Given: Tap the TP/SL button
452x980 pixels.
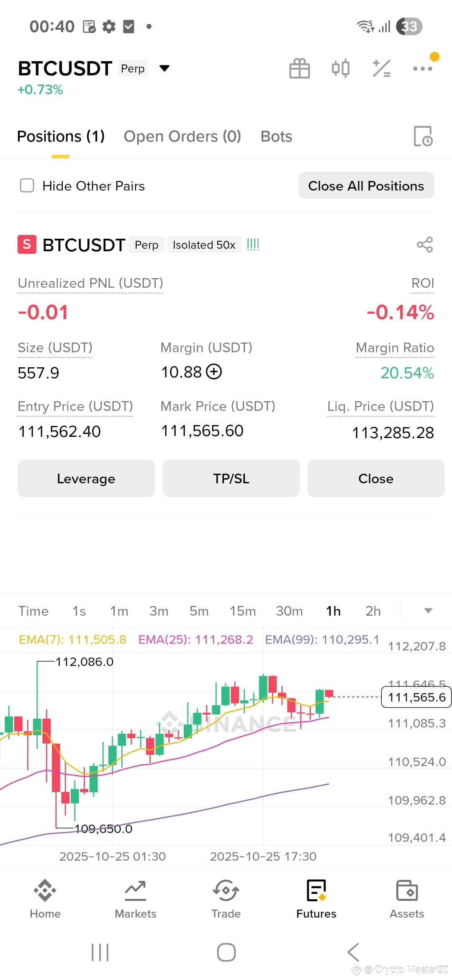Looking at the screenshot, I should [231, 478].
